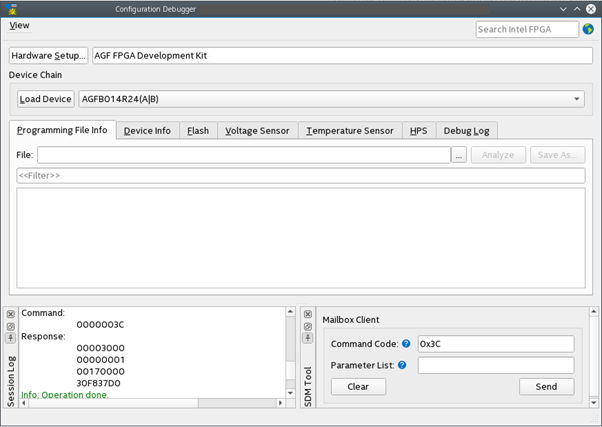Click the SDM Tool panel scroll down arrow
The height and width of the screenshot is (427, 602).
[x=594, y=403]
